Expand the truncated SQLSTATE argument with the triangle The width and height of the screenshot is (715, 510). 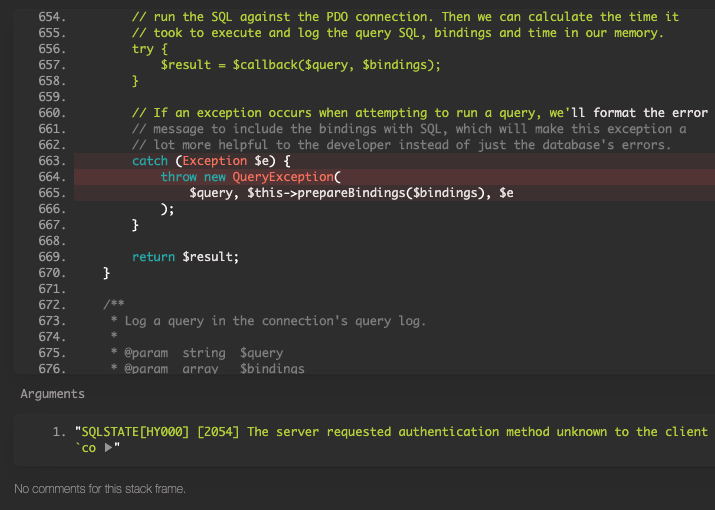pos(109,448)
